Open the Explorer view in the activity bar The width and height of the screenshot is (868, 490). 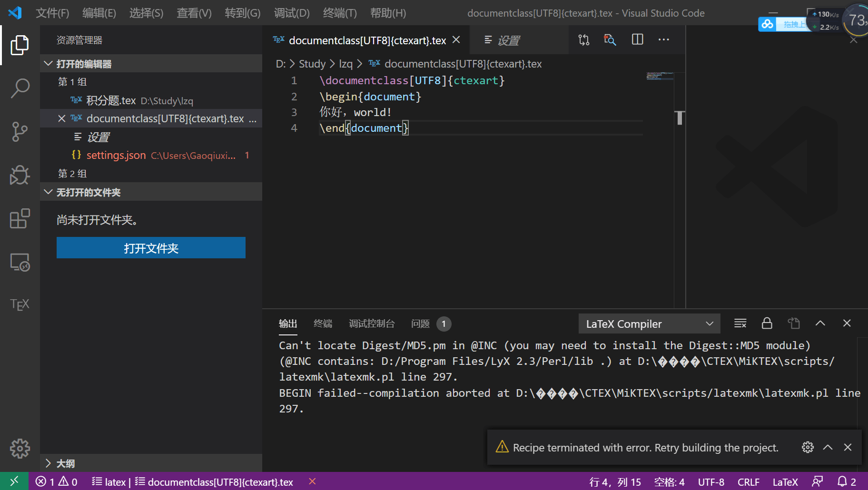[x=20, y=45]
